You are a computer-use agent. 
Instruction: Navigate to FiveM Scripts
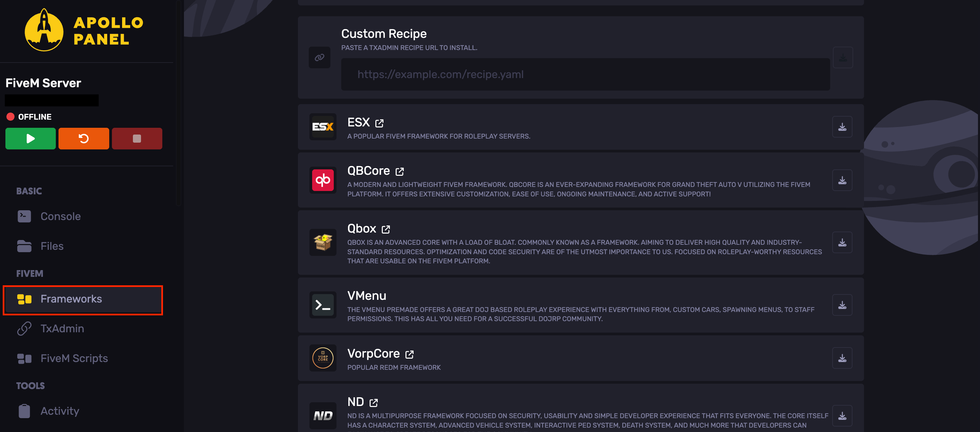pos(74,358)
